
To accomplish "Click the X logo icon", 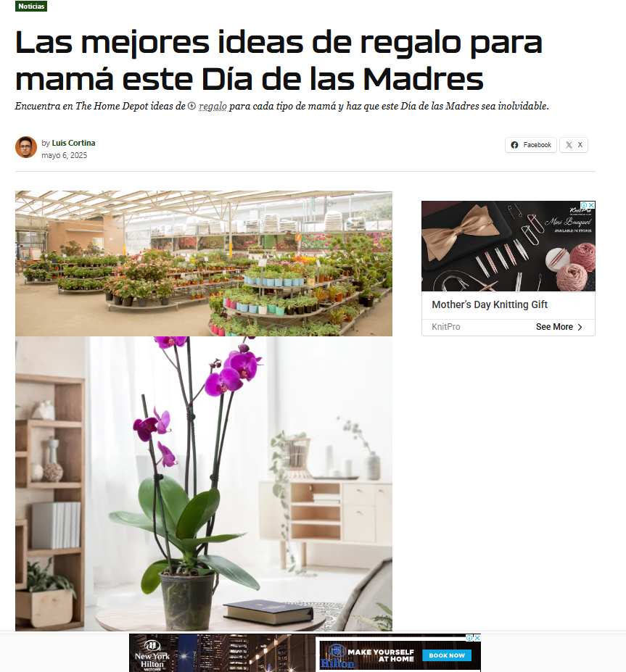I will pyautogui.click(x=569, y=145).
